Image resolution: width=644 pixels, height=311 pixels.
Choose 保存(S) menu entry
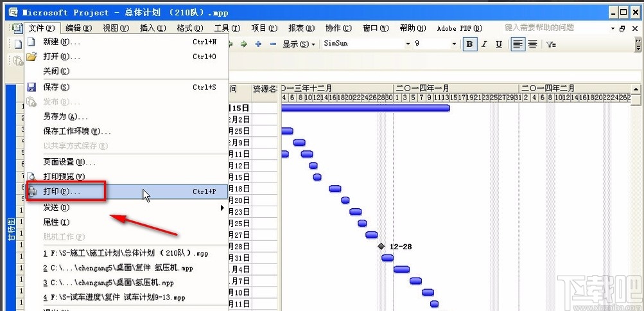point(126,87)
